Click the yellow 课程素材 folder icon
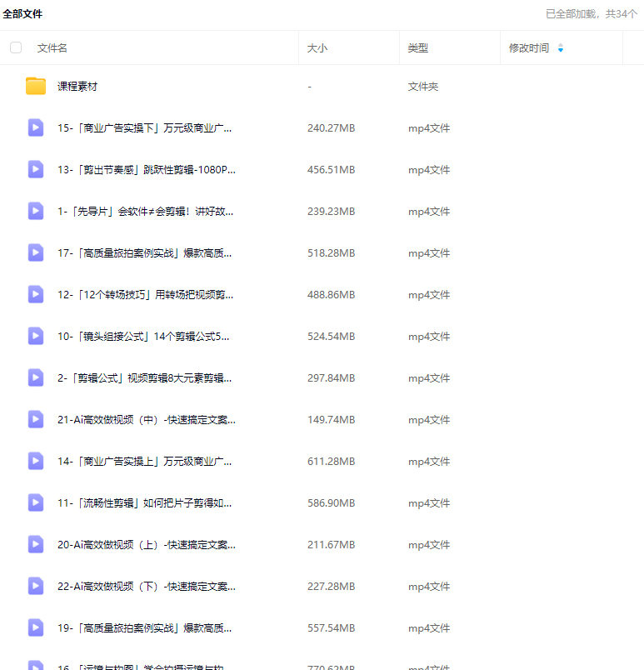The width and height of the screenshot is (644, 670). click(x=36, y=86)
